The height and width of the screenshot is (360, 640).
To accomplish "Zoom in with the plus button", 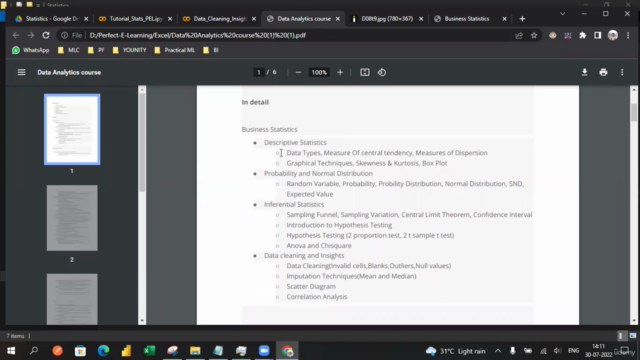I will coord(340,72).
